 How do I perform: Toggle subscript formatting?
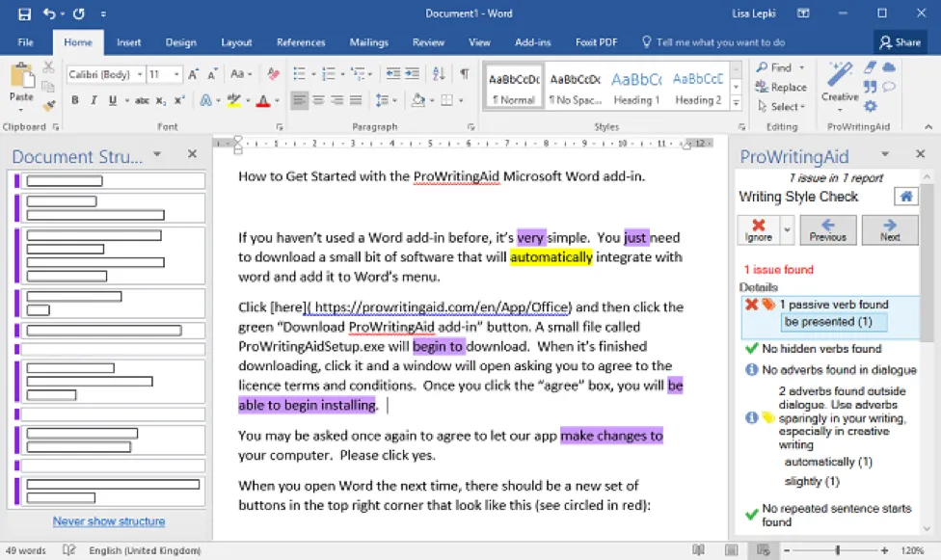point(158,99)
